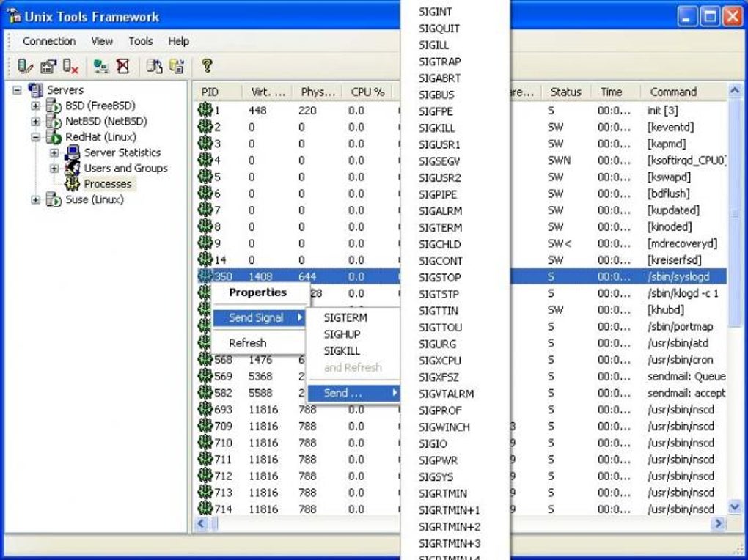Click the yellow question mark help icon
Screen dimensions: 748x560
[x=207, y=66]
